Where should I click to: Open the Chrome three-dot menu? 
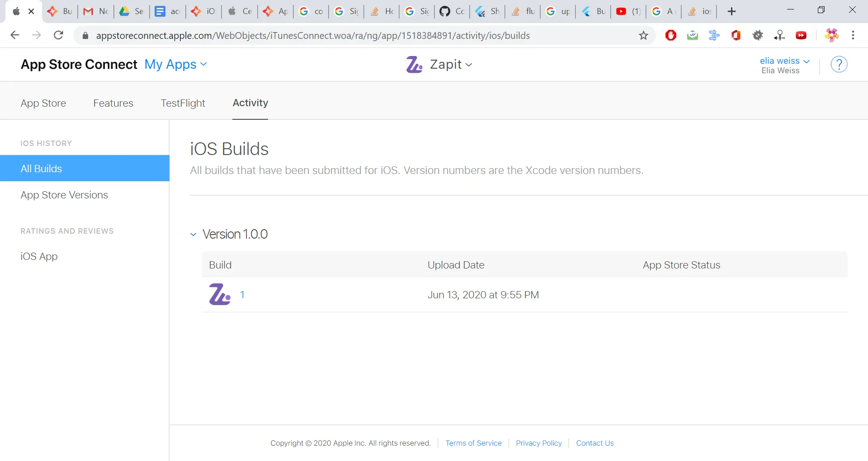click(853, 35)
